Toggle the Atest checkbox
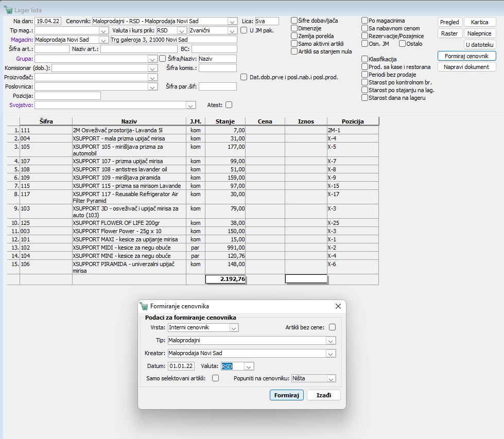 pos(229,105)
